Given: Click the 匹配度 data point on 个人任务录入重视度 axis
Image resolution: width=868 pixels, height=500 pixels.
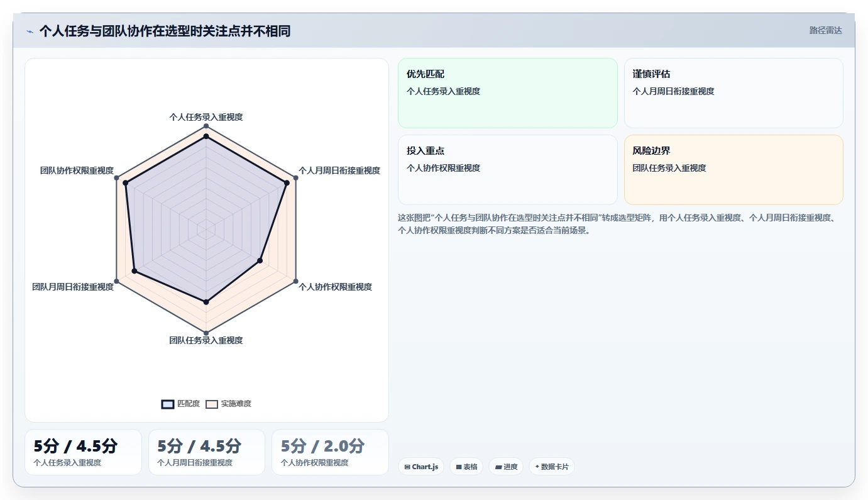Looking at the screenshot, I should pyautogui.click(x=206, y=136).
